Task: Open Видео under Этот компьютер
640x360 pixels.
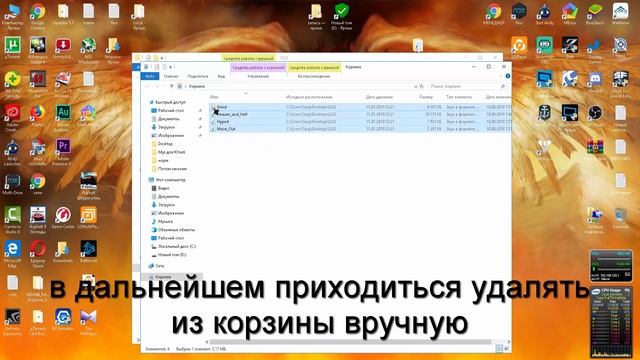Action: [x=160, y=188]
